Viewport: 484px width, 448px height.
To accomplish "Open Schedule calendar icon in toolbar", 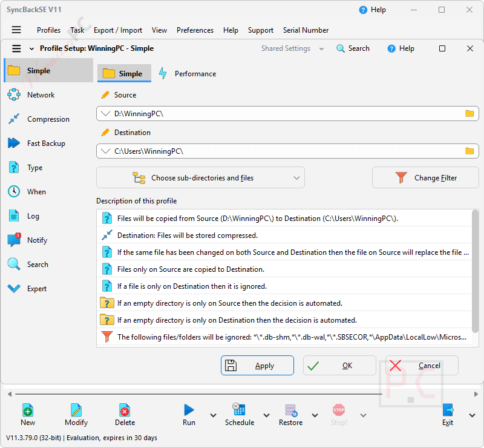I will [x=239, y=410].
